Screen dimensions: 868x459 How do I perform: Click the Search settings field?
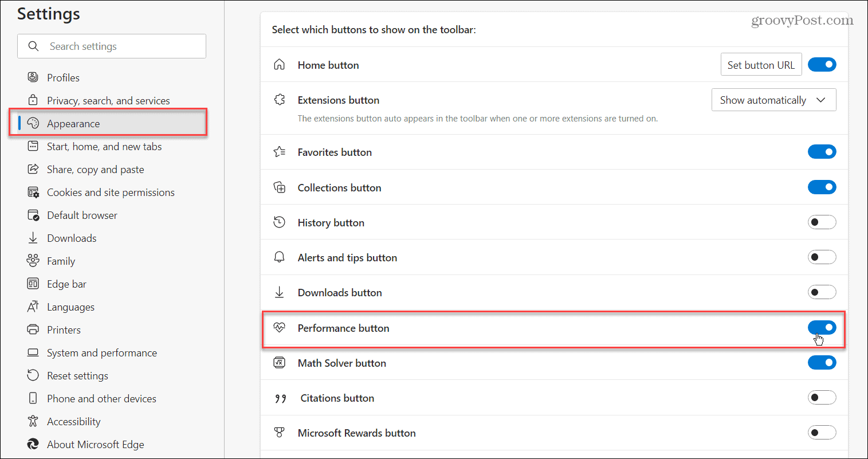point(112,46)
